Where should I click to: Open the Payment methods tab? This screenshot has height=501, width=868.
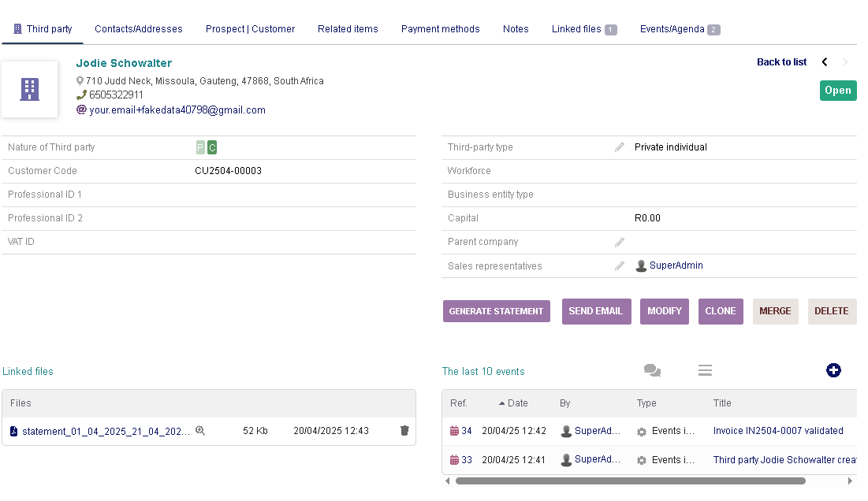[440, 29]
